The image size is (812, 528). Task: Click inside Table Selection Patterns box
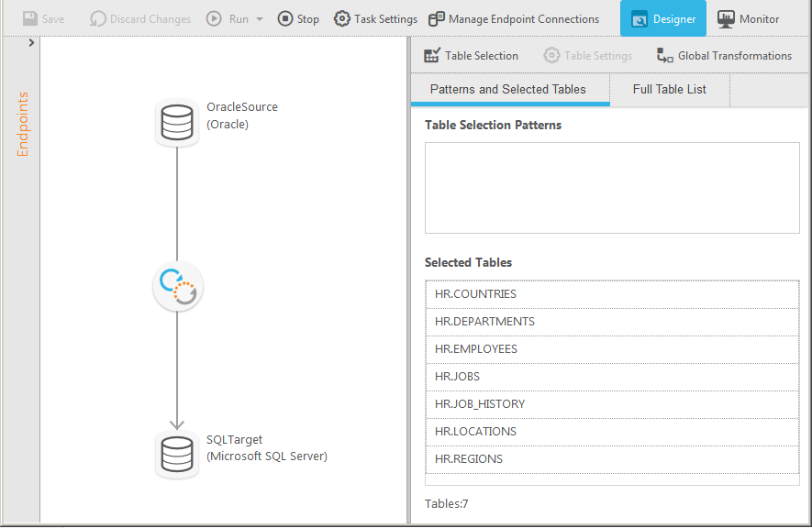point(612,188)
